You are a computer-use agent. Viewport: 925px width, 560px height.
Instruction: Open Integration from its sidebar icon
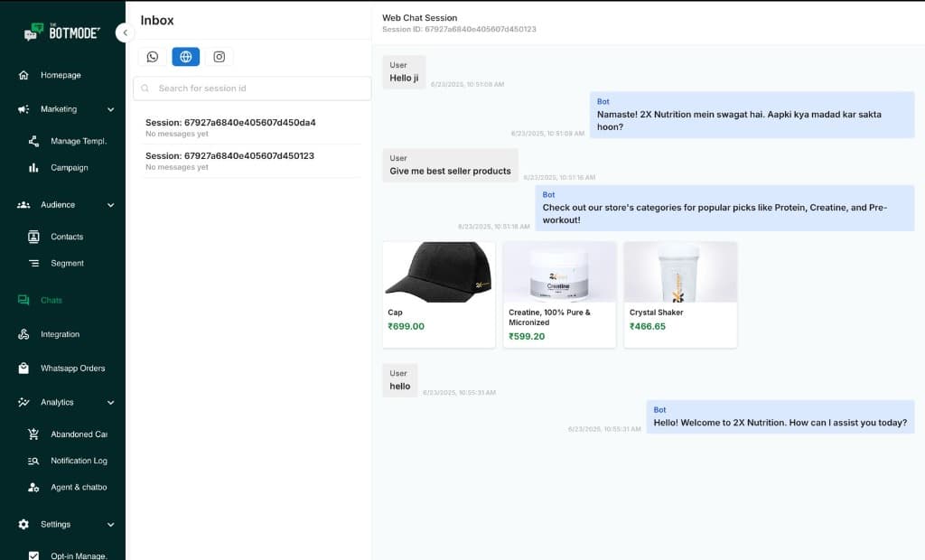point(25,334)
